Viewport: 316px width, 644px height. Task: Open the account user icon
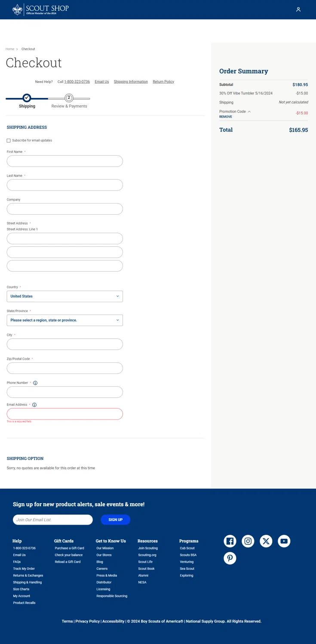pyautogui.click(x=298, y=9)
